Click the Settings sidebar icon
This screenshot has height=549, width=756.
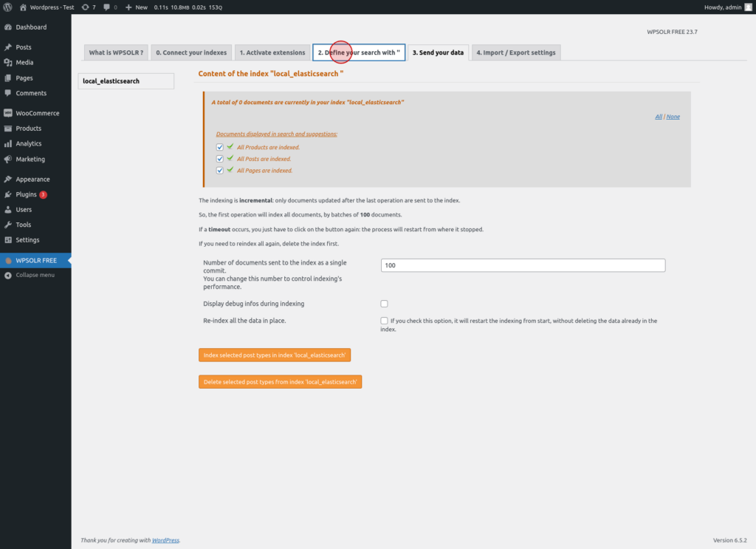click(x=7, y=239)
